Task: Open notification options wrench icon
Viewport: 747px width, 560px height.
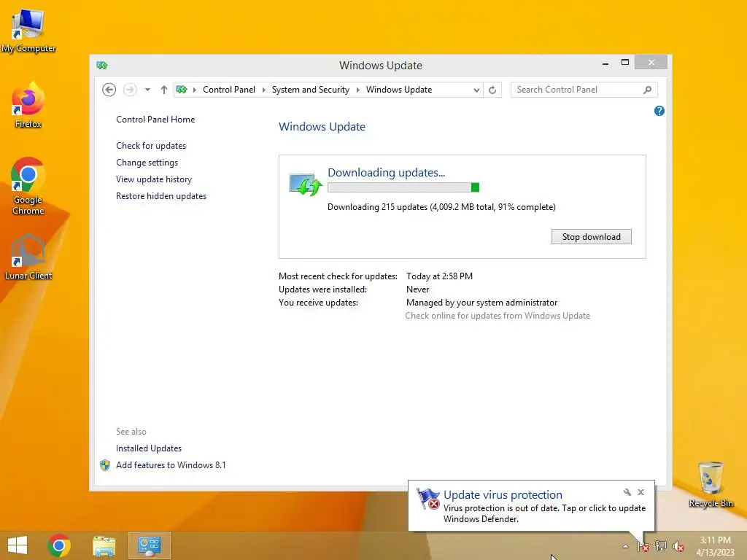Action: tap(627, 492)
